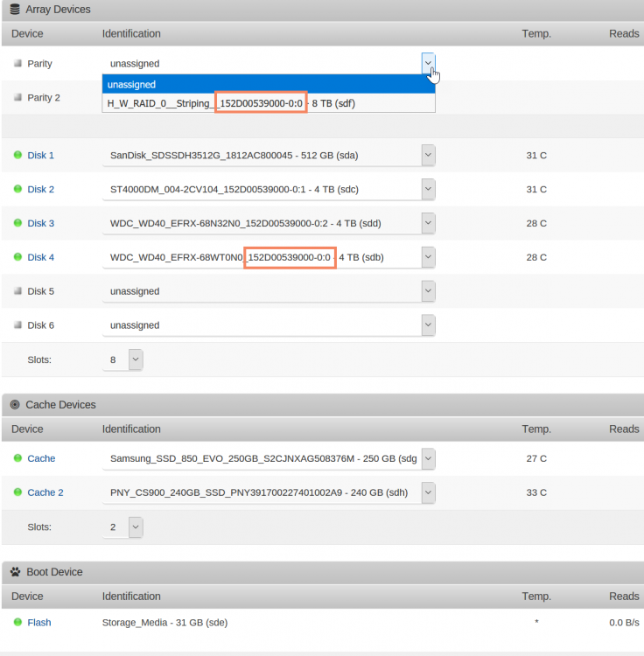The width and height of the screenshot is (644, 656).
Task: Open the Disk 1 link
Action: click(x=40, y=155)
